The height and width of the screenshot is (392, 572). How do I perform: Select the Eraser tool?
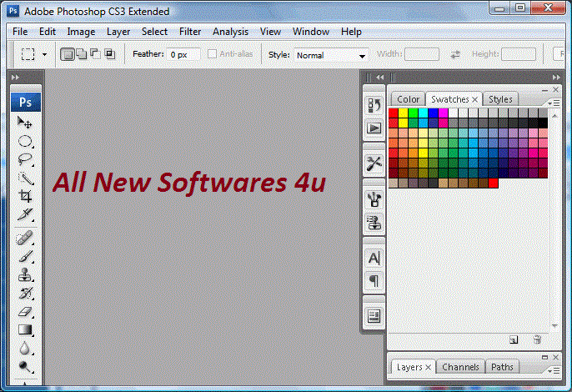tap(25, 312)
